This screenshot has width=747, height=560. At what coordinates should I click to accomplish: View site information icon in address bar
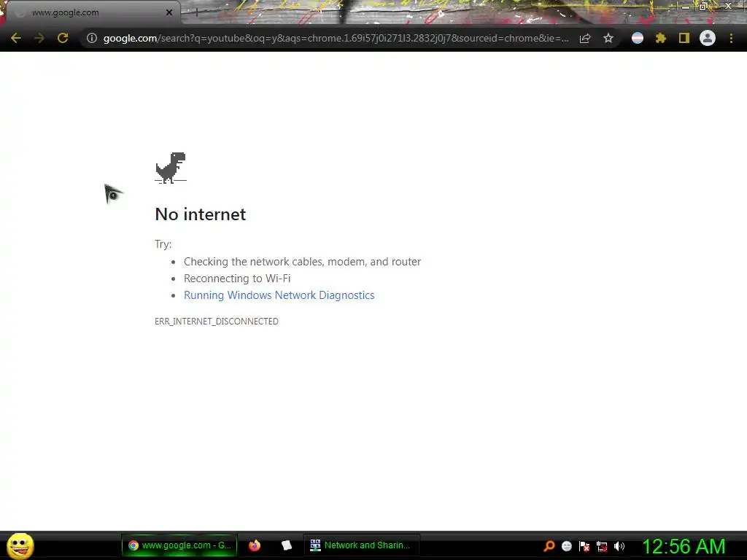91,38
